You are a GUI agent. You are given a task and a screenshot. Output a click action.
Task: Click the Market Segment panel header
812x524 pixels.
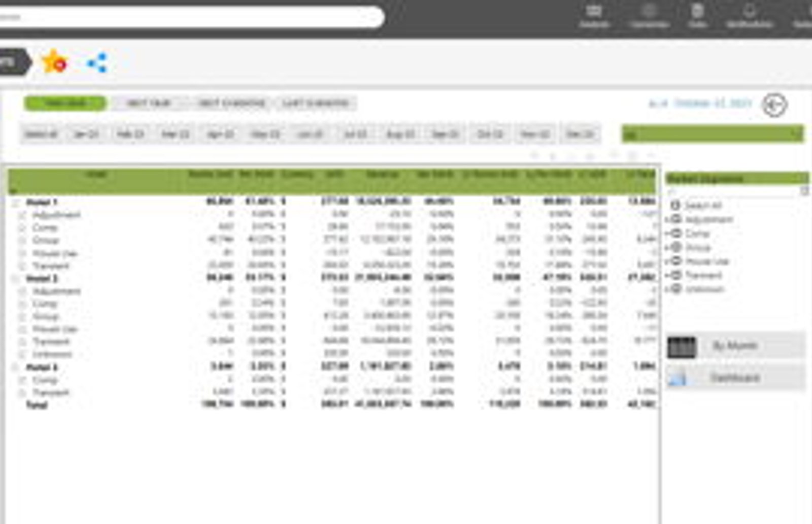[737, 178]
